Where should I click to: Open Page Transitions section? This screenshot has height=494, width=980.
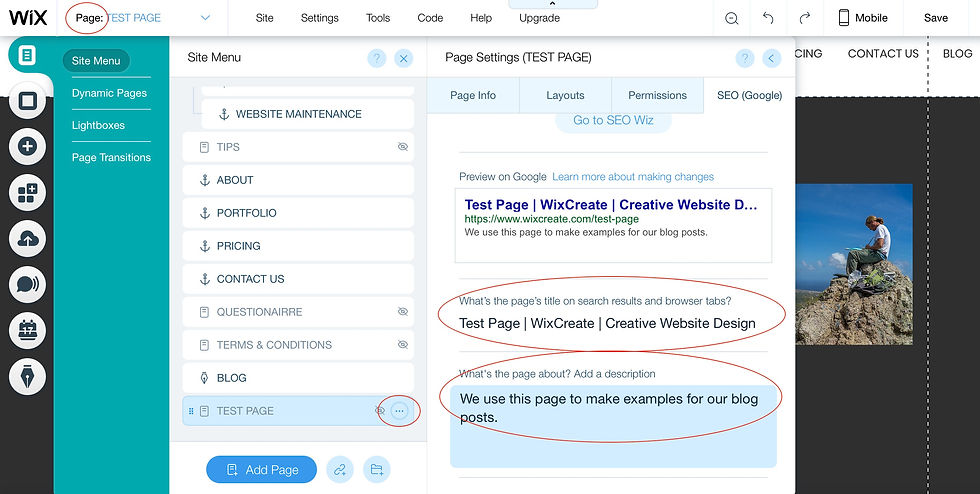(111, 158)
